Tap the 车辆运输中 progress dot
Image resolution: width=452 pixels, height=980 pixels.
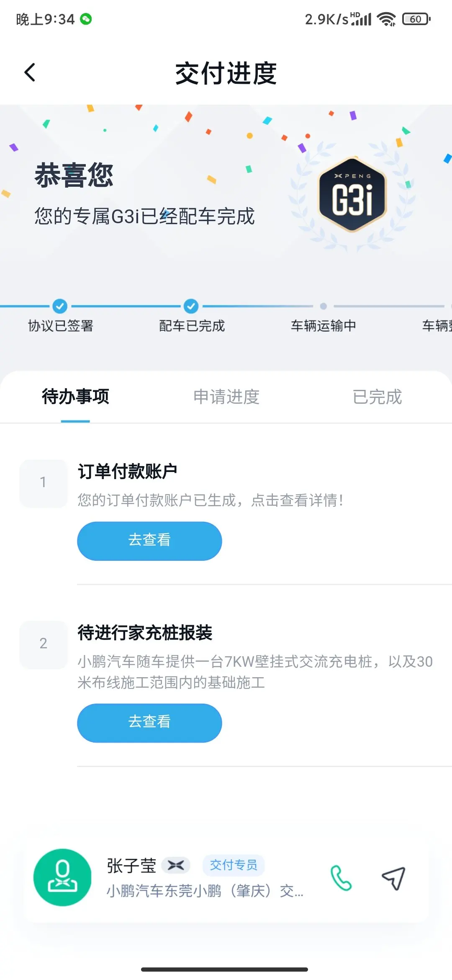click(x=323, y=306)
